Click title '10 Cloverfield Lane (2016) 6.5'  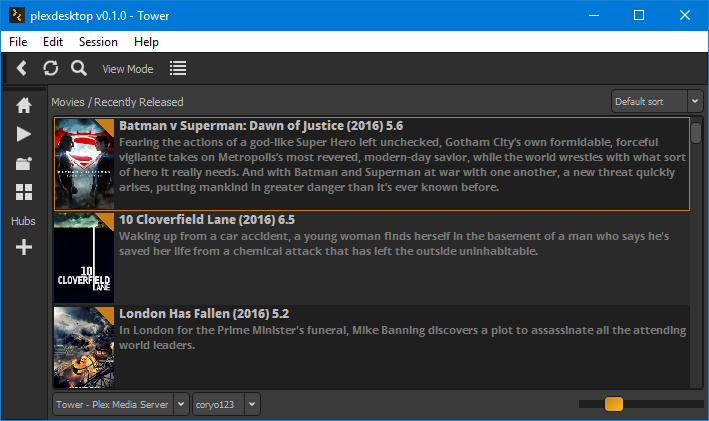click(207, 220)
